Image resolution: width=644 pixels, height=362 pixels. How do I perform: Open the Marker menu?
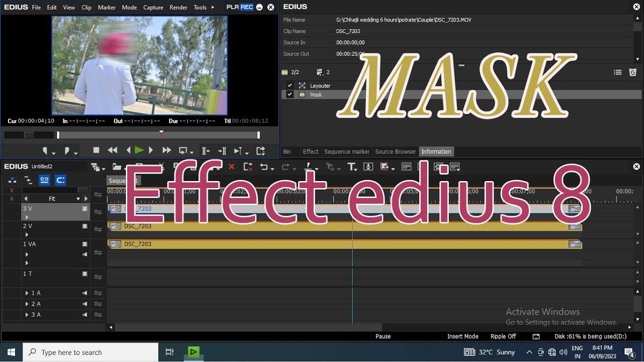[x=107, y=8]
